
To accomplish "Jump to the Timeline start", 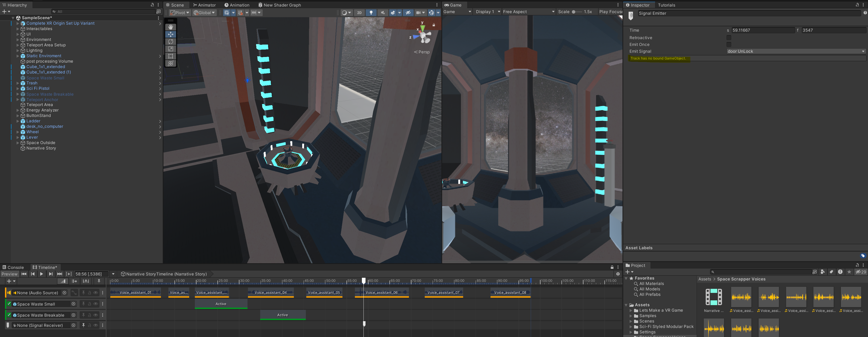I will 24,274.
